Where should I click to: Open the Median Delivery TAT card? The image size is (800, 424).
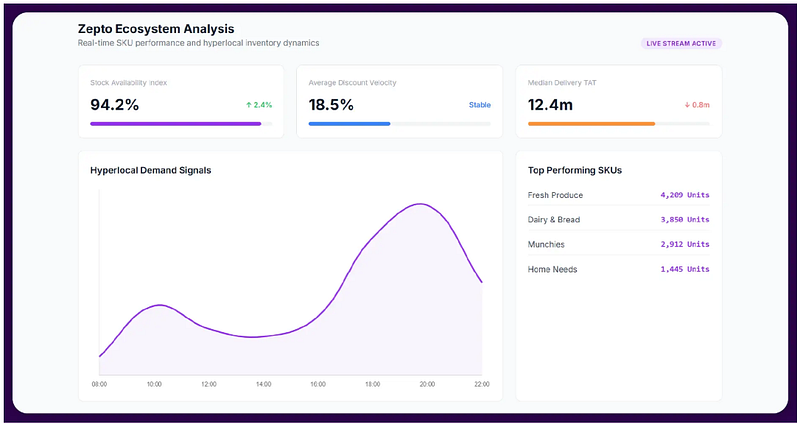pyautogui.click(x=618, y=102)
